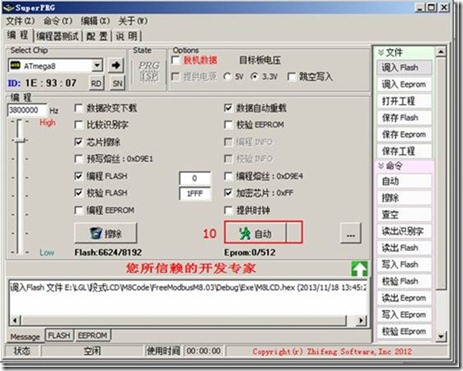This screenshot has height=371, width=463.
Task: Uncheck the 校验 FLASH checkbox on left
Action: point(79,193)
